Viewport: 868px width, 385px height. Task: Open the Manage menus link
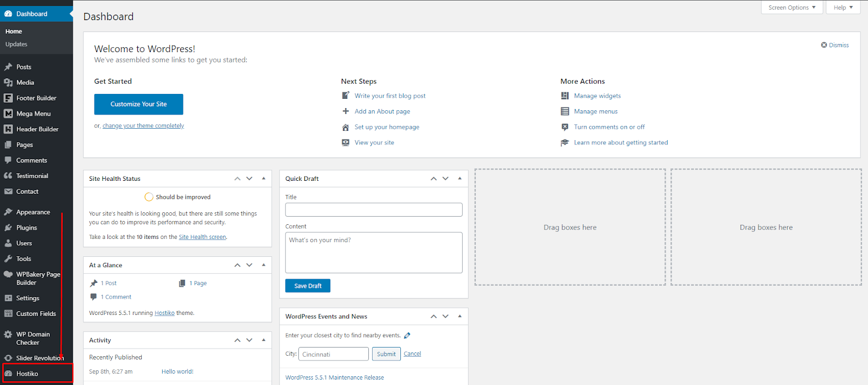click(x=596, y=111)
